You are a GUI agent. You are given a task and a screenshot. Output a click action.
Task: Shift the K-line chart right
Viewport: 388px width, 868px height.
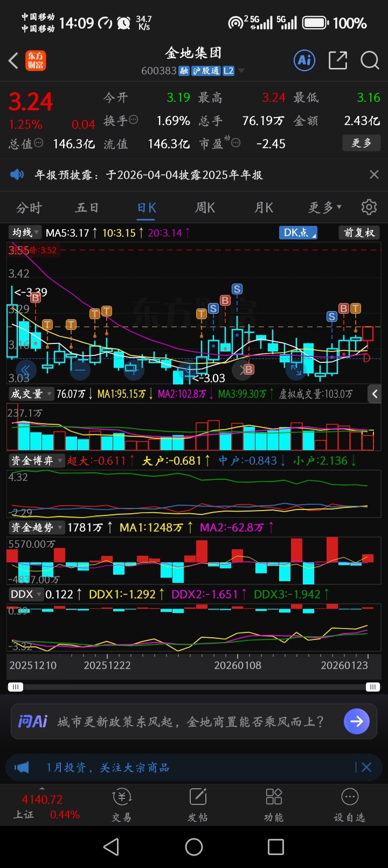pos(243,370)
